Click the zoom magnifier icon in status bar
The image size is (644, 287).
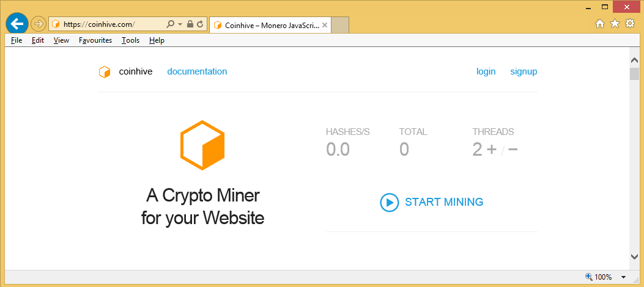pyautogui.click(x=588, y=277)
